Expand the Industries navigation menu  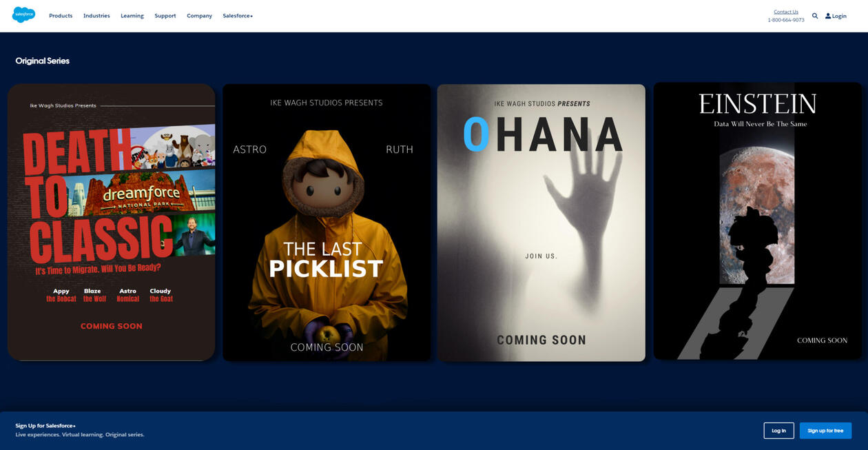click(x=96, y=16)
